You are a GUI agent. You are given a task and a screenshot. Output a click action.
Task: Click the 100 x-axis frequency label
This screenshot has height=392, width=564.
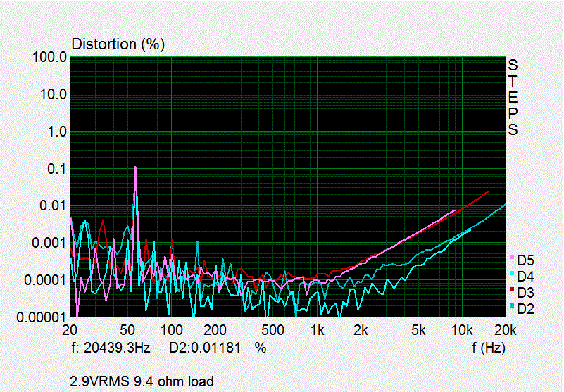click(171, 330)
